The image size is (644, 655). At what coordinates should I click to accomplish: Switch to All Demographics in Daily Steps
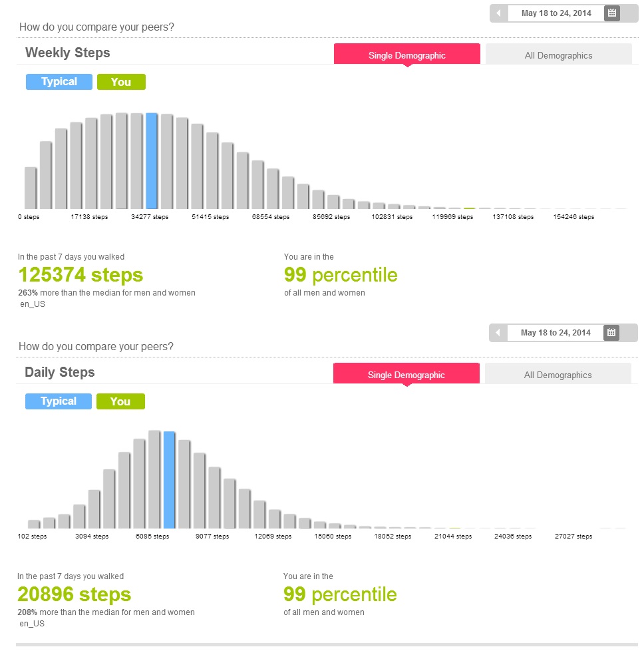click(x=558, y=375)
